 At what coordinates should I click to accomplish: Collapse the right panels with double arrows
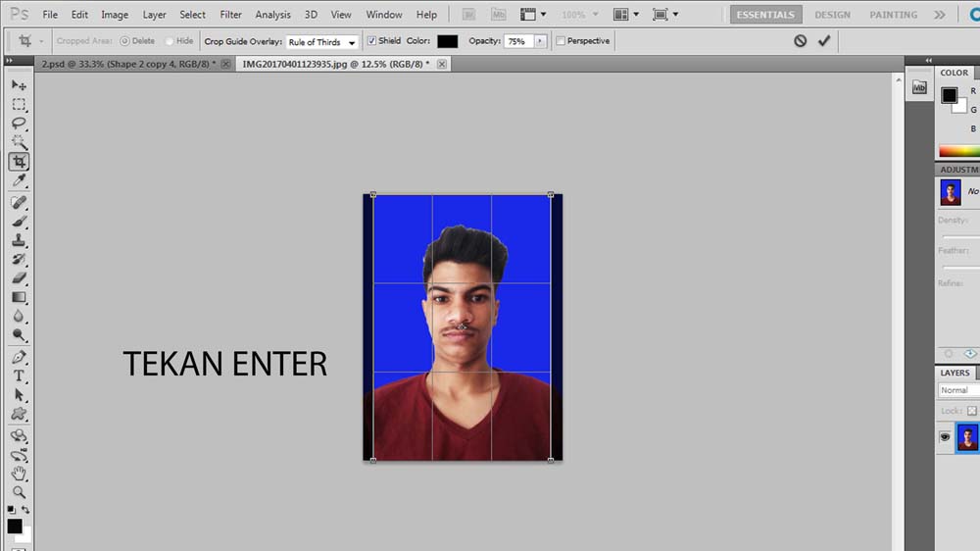[x=928, y=60]
